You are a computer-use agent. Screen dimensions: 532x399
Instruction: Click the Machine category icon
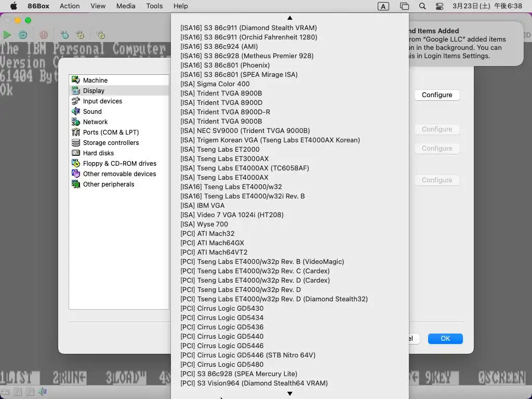coord(76,80)
